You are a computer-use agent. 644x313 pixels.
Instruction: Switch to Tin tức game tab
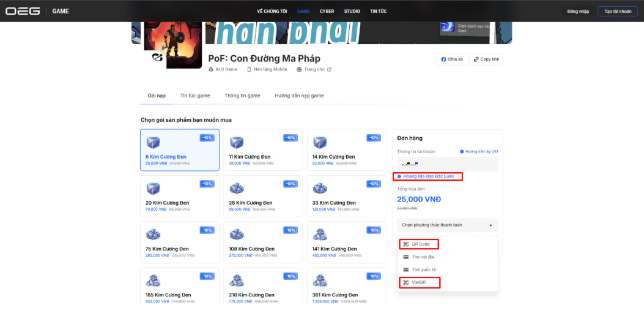click(x=195, y=96)
